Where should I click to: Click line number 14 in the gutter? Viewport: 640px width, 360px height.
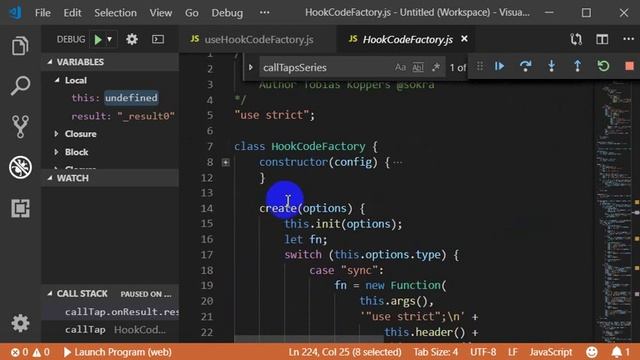[207, 208]
